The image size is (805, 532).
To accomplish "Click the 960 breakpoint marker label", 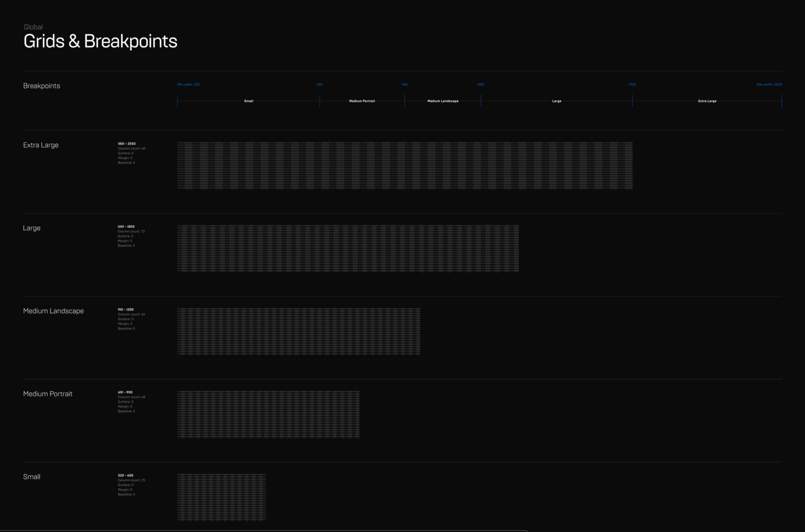I will click(404, 84).
